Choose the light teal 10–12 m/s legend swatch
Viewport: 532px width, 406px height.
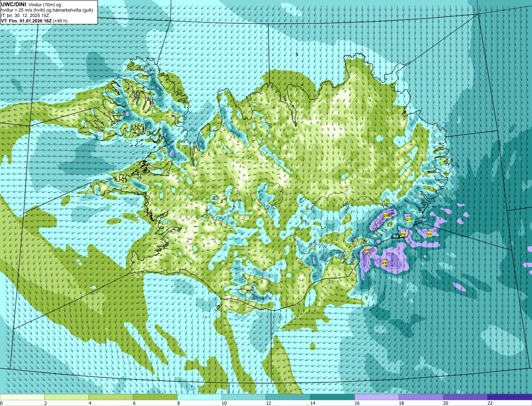244,397
